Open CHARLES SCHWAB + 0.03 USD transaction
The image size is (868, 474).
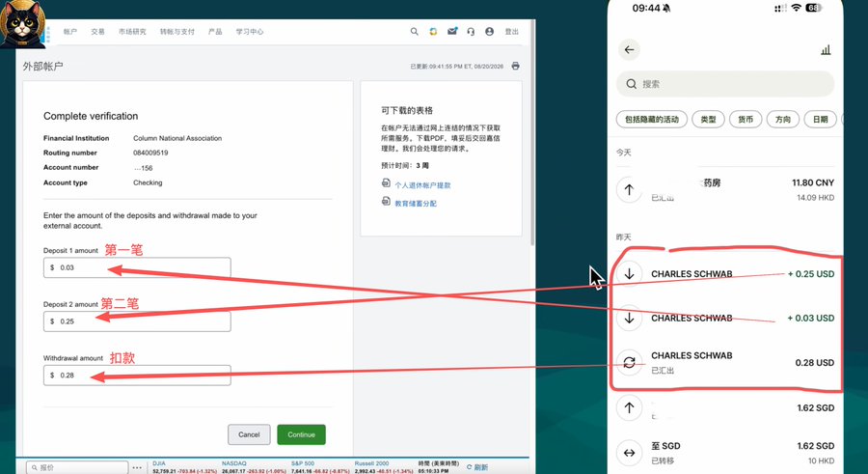point(725,319)
